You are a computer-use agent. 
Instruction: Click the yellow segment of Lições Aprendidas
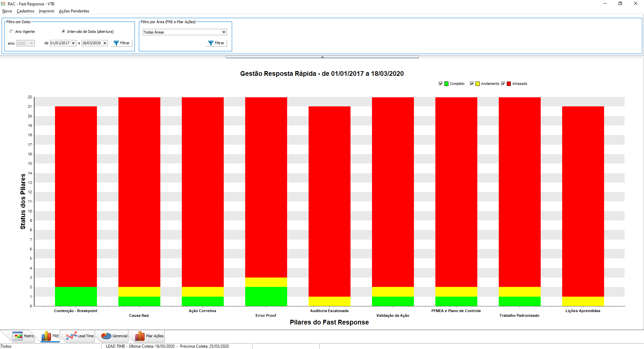[x=583, y=301]
